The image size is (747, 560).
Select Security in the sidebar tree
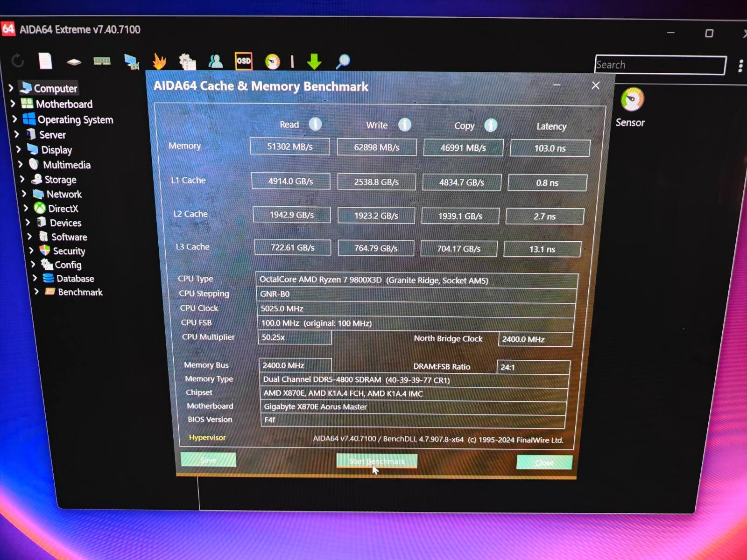tap(69, 251)
